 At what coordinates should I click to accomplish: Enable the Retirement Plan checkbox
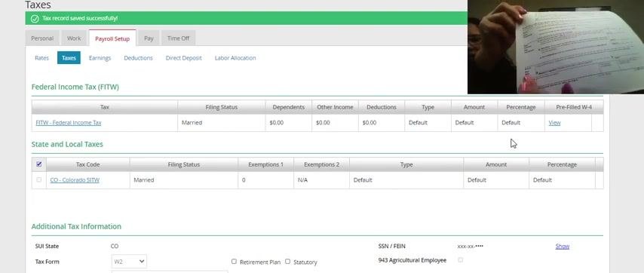click(x=234, y=261)
